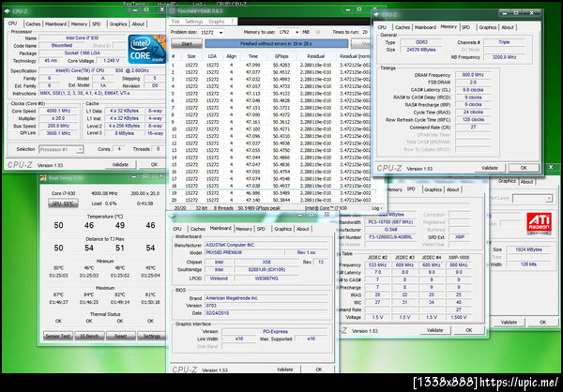563x392 pixels.
Task: Expand the Log toggle in the LinX status bar
Action: pos(376,208)
